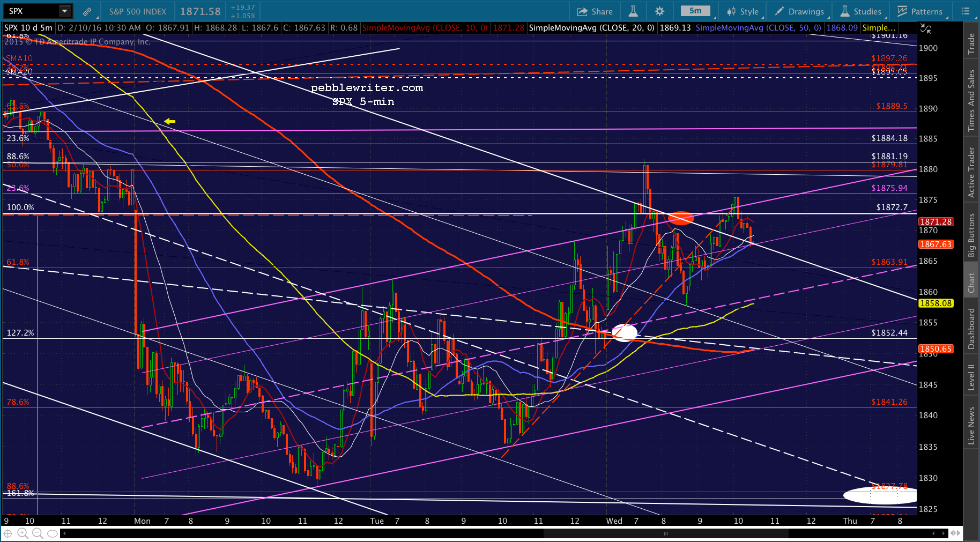
Task: Click the 1871.28 red price bubble
Action: 936,221
